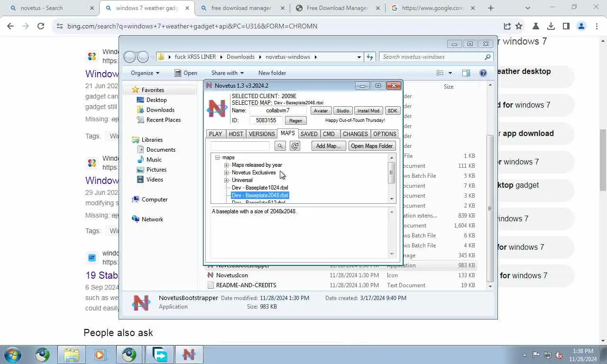Click the Open Maps Folder button
This screenshot has height=364, width=607.
point(372,146)
